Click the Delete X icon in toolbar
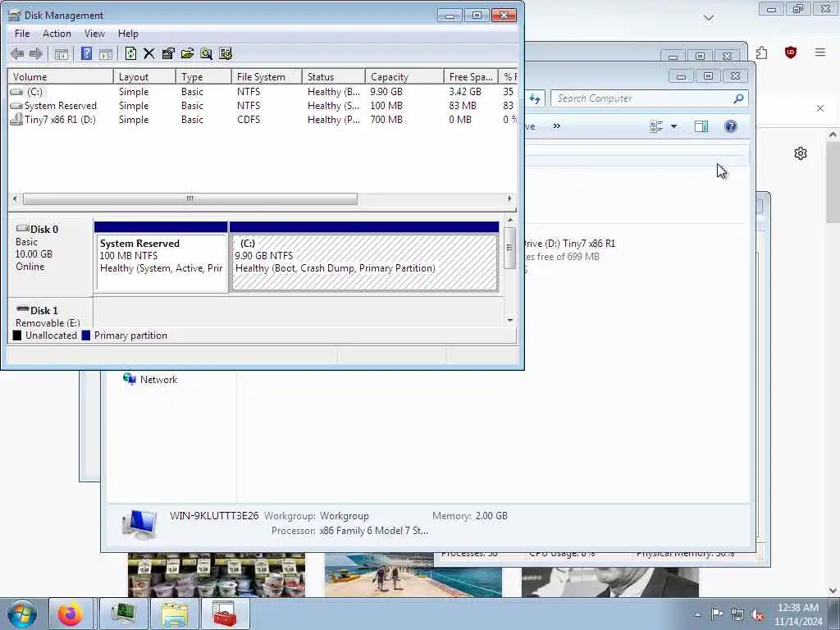The height and width of the screenshot is (630, 840). pyautogui.click(x=149, y=53)
